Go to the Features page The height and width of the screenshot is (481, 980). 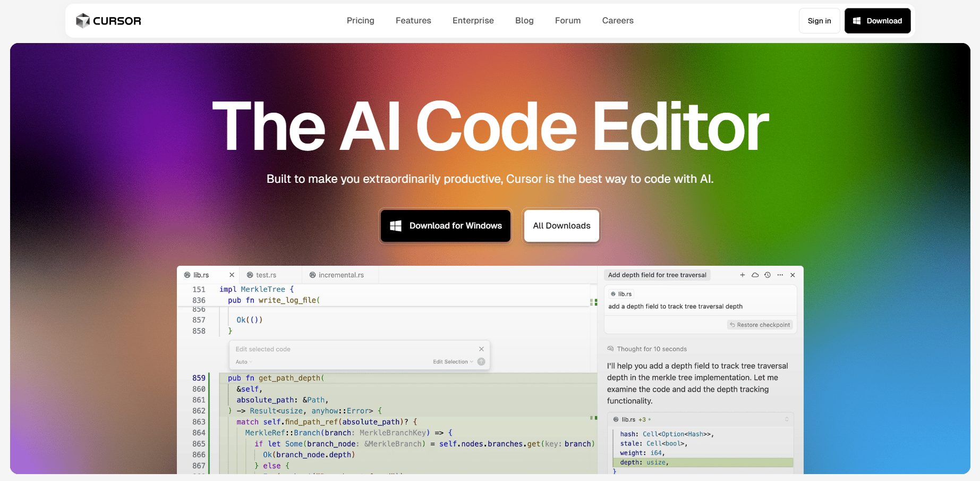tap(413, 21)
